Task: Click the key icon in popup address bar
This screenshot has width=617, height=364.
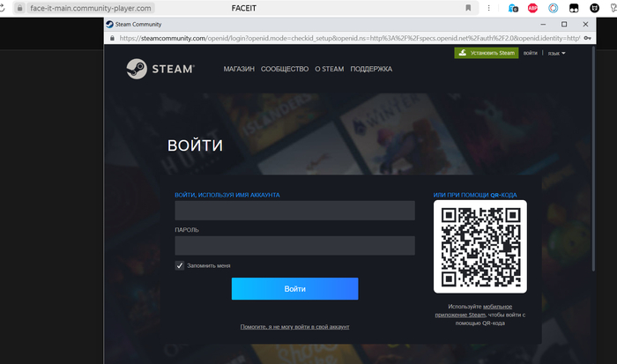Action: 588,39
